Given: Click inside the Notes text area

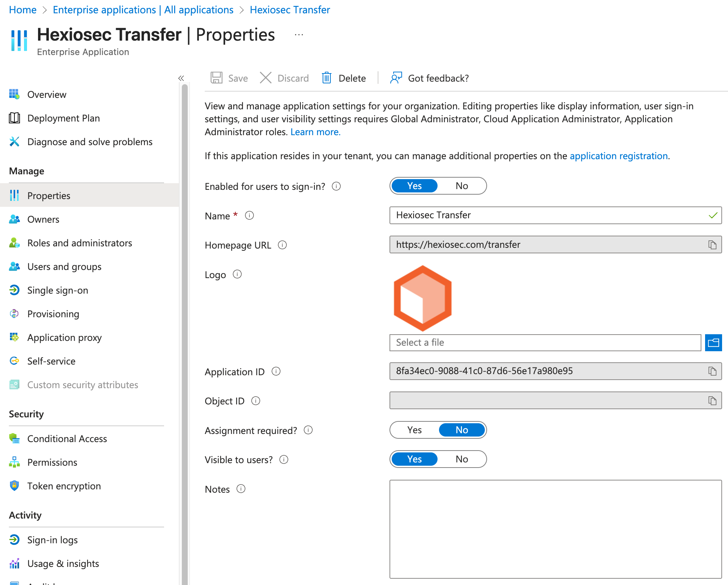Looking at the screenshot, I should point(555,529).
